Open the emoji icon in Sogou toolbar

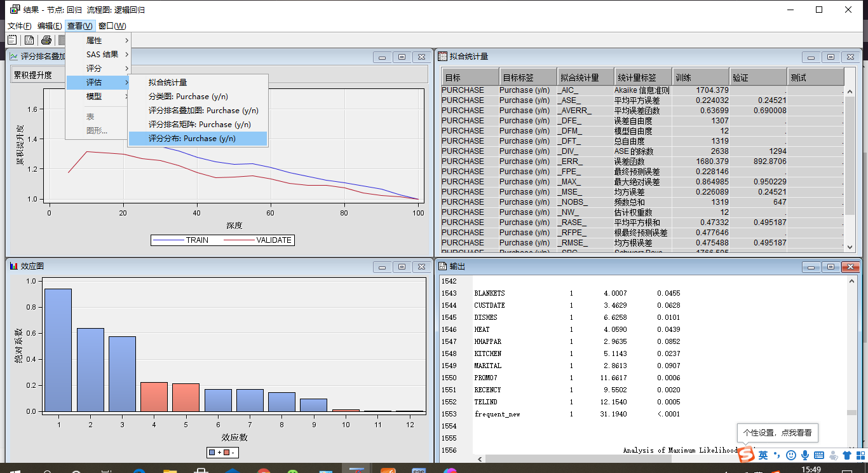tap(791, 455)
